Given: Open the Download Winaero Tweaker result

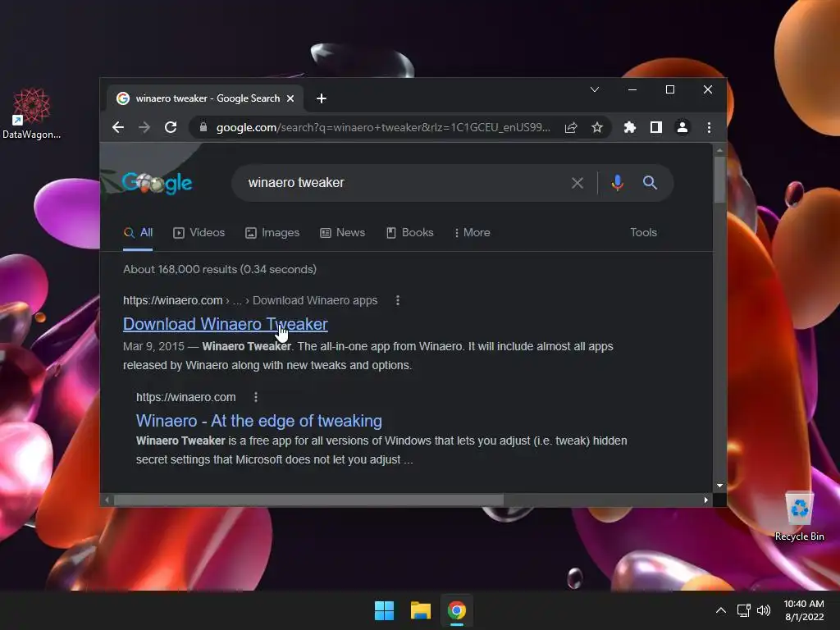Looking at the screenshot, I should (226, 324).
